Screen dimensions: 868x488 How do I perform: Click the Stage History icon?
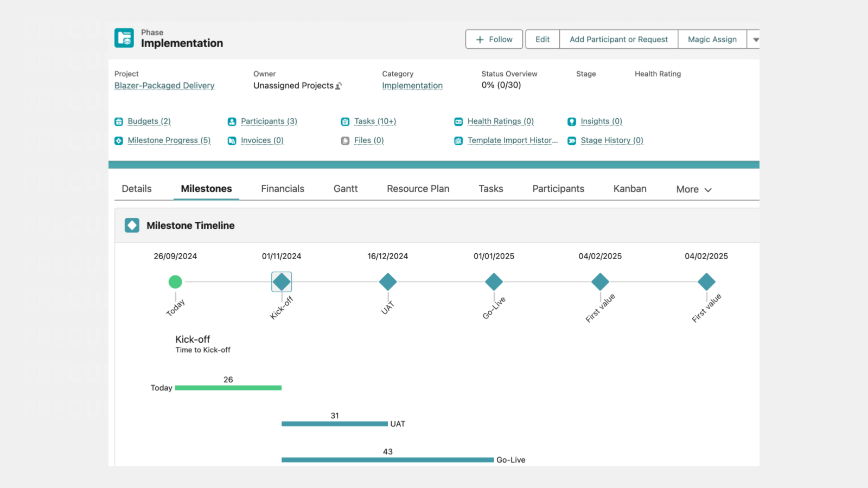[572, 140]
